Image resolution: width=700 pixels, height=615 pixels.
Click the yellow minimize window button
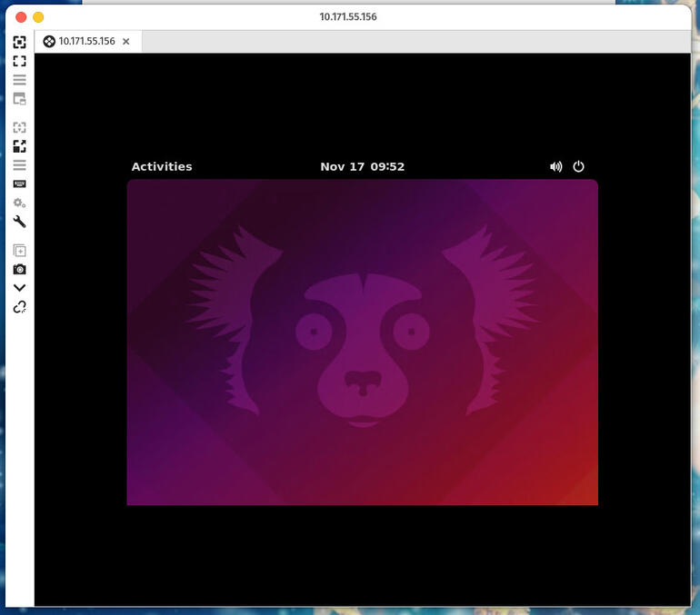(38, 17)
